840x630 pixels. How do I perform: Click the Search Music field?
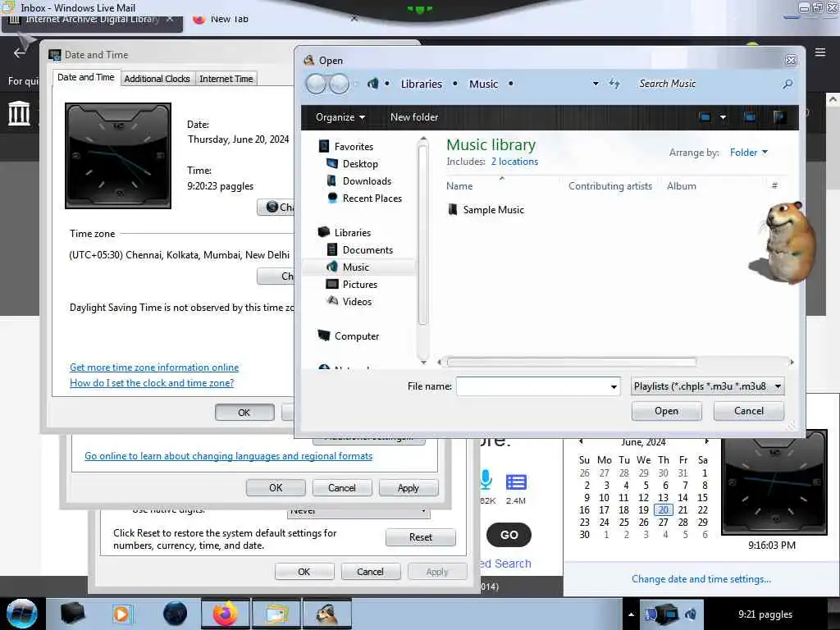pos(706,84)
